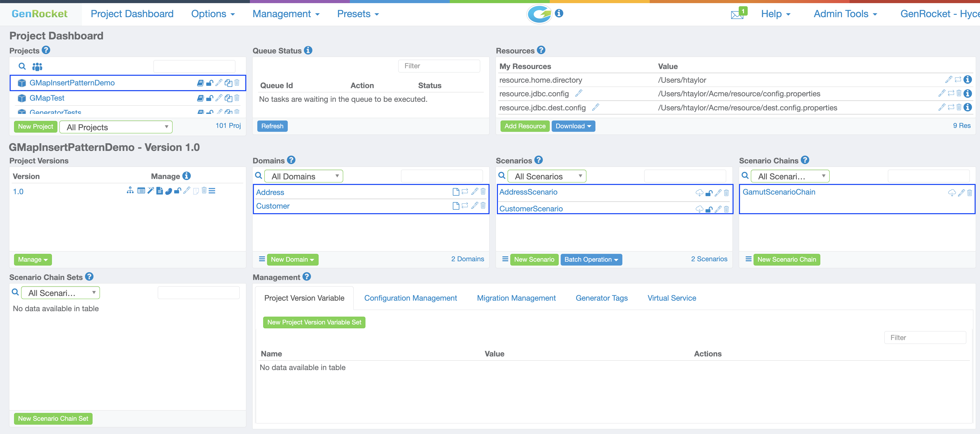Expand the All Domains dropdown
Screen dimensions: 980x434
304,176
